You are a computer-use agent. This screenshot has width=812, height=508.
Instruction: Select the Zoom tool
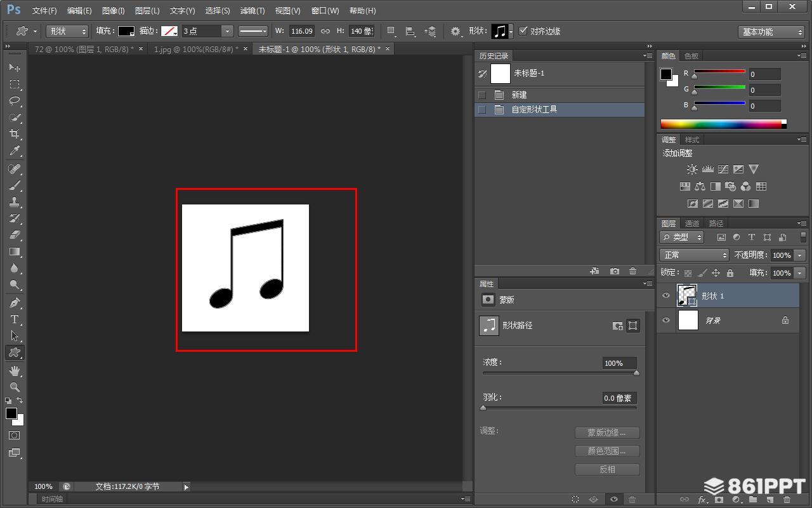pyautogui.click(x=15, y=387)
